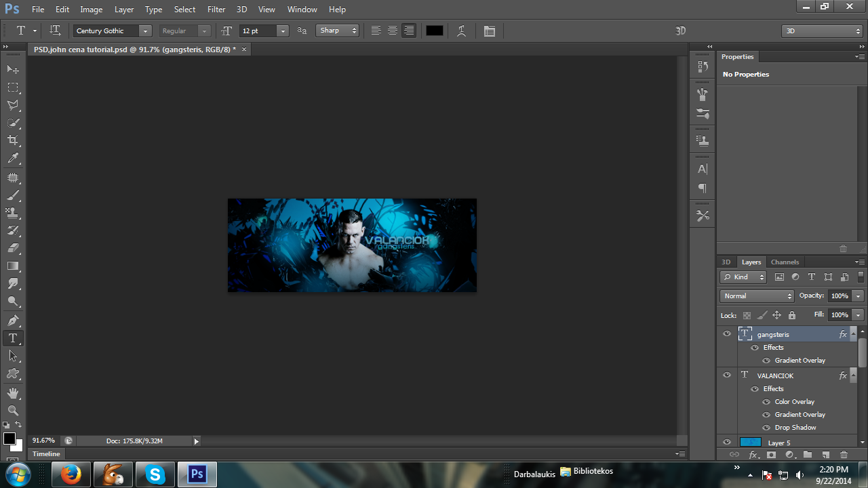Create a new layer group

[807, 455]
